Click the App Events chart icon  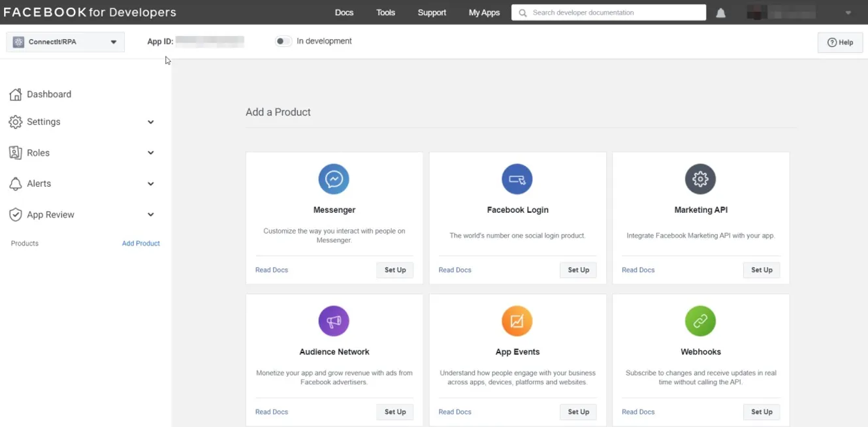point(517,321)
